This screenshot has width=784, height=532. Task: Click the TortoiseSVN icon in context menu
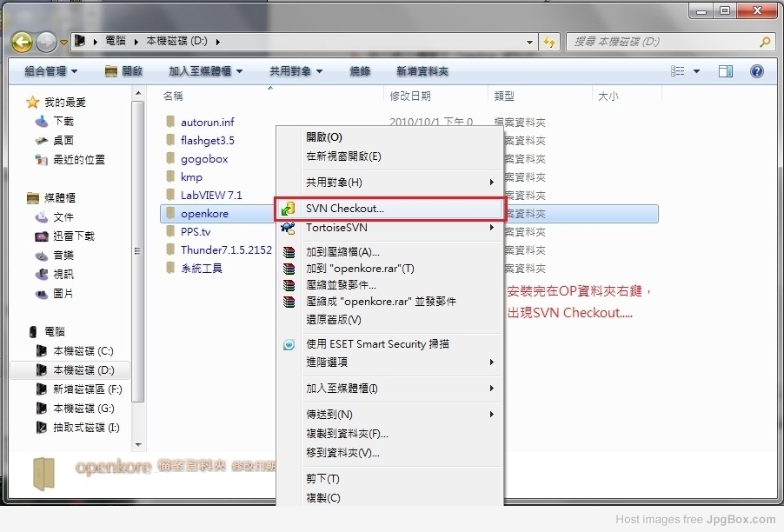pos(289,228)
